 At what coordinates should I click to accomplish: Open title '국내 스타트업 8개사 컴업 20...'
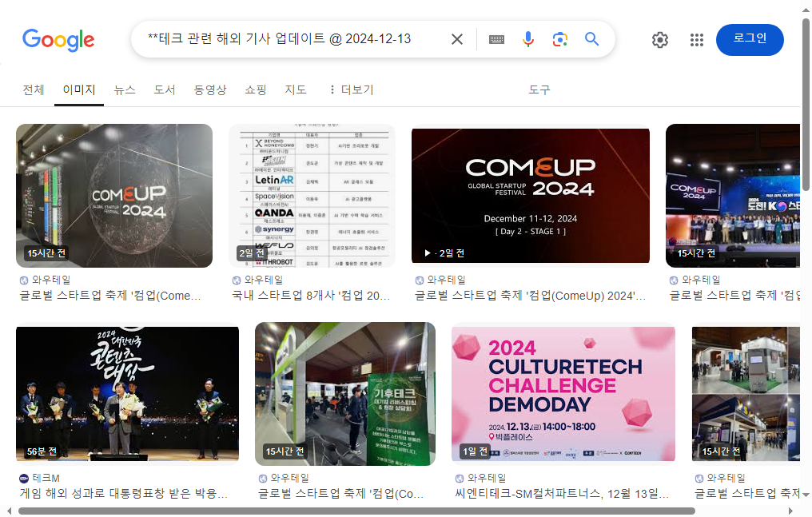click(311, 296)
